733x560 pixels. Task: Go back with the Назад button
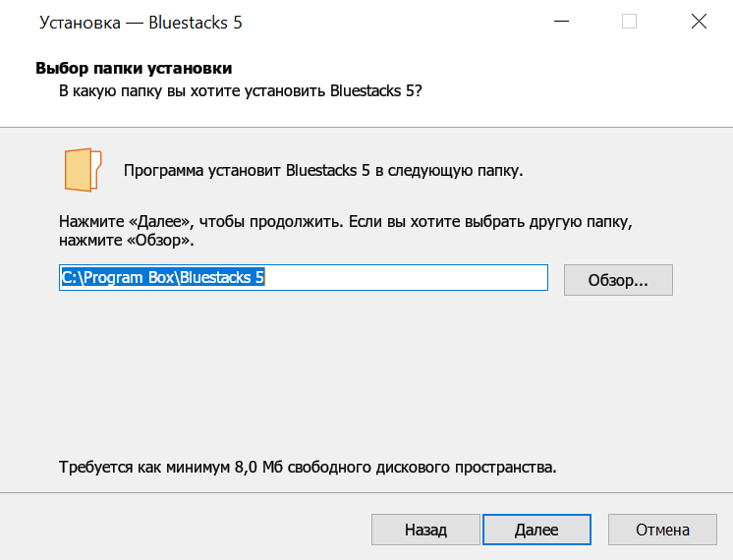pyautogui.click(x=425, y=530)
